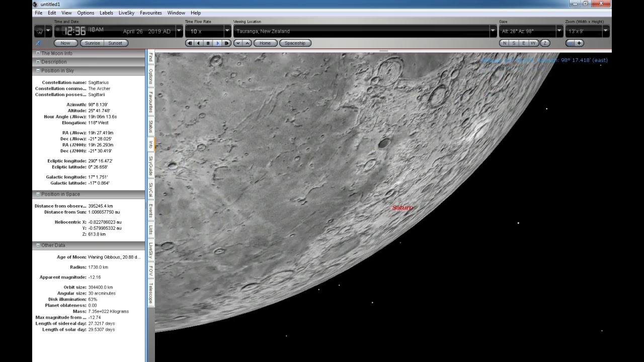Click the blue pin icon below hand tool
Viewport: 644px width, 362px height.
pyautogui.click(x=38, y=43)
